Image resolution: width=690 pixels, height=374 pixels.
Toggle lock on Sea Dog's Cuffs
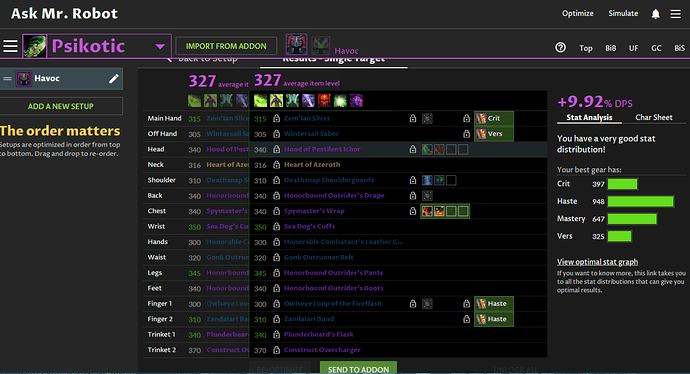coord(276,227)
